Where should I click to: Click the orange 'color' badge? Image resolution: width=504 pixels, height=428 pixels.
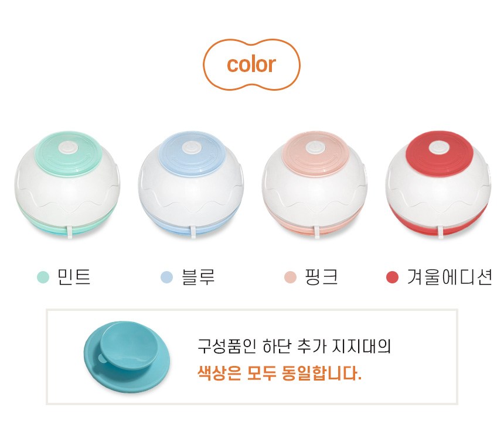[x=251, y=64]
